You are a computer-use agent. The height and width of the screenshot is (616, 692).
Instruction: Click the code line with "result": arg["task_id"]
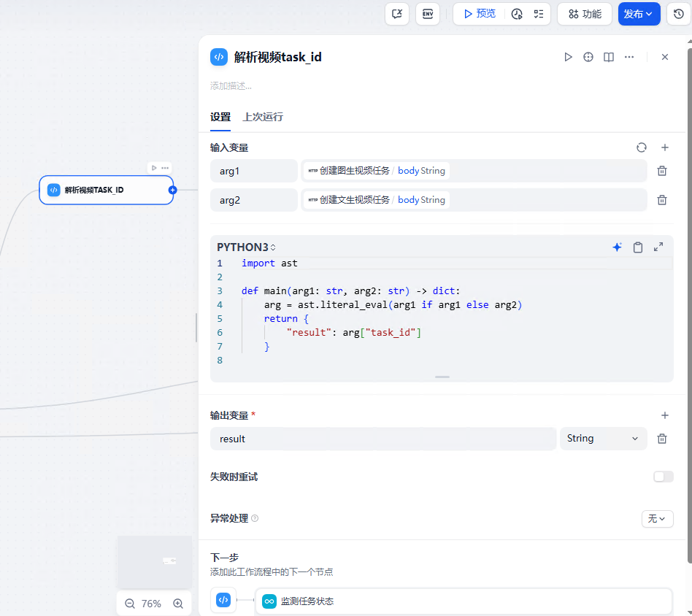pyautogui.click(x=354, y=333)
